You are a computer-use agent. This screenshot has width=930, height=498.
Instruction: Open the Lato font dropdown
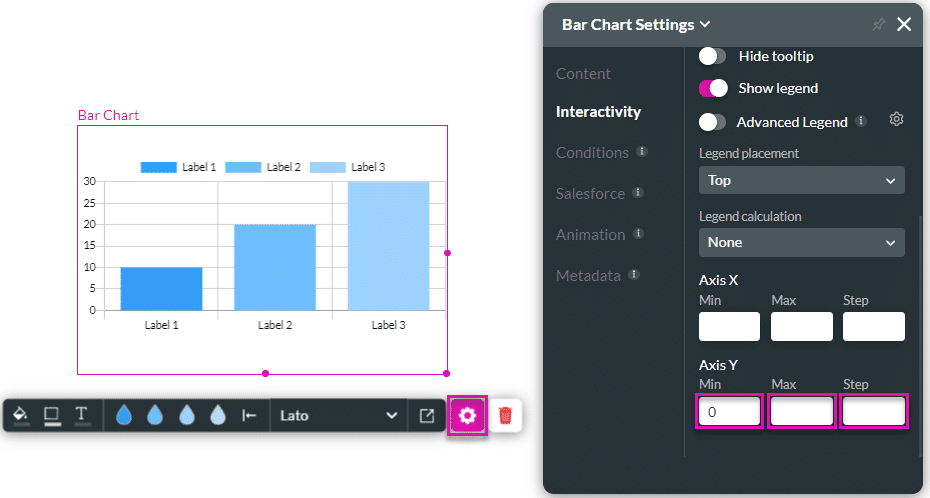pos(338,415)
